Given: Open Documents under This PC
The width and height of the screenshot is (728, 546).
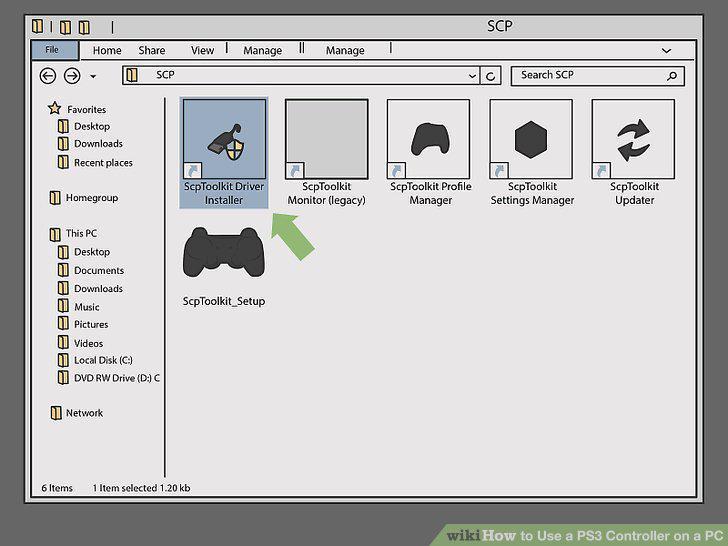Looking at the screenshot, I should point(99,270).
